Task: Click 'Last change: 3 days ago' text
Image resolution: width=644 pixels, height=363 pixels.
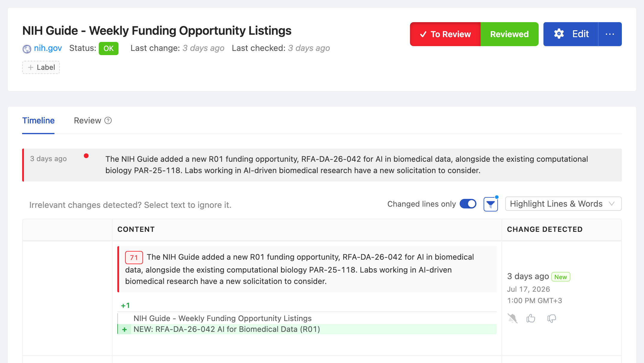Action: coord(177,48)
